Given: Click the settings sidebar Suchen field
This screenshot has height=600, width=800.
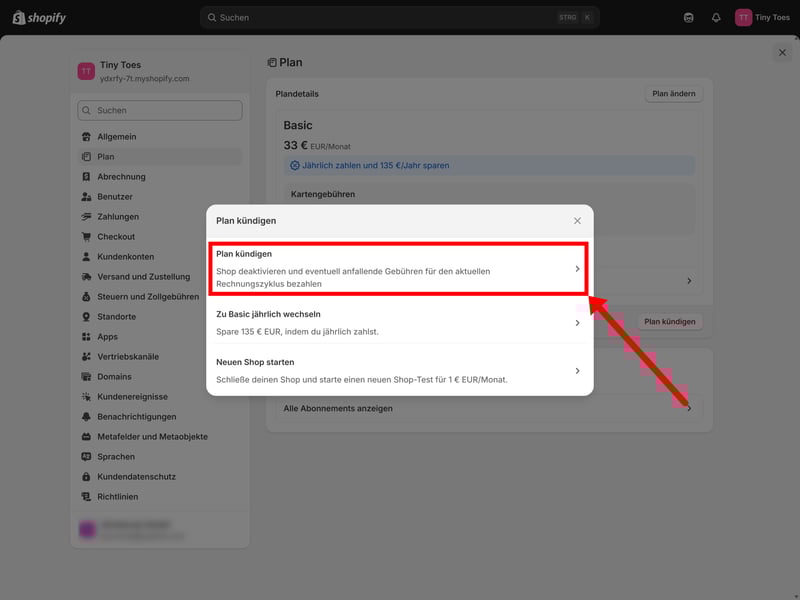Looking at the screenshot, I should 160,111.
